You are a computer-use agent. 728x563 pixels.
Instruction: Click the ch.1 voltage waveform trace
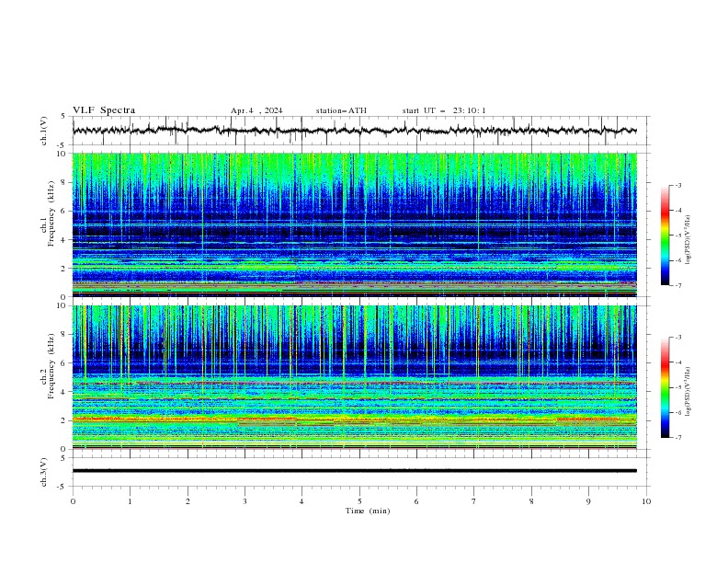pyautogui.click(x=354, y=131)
